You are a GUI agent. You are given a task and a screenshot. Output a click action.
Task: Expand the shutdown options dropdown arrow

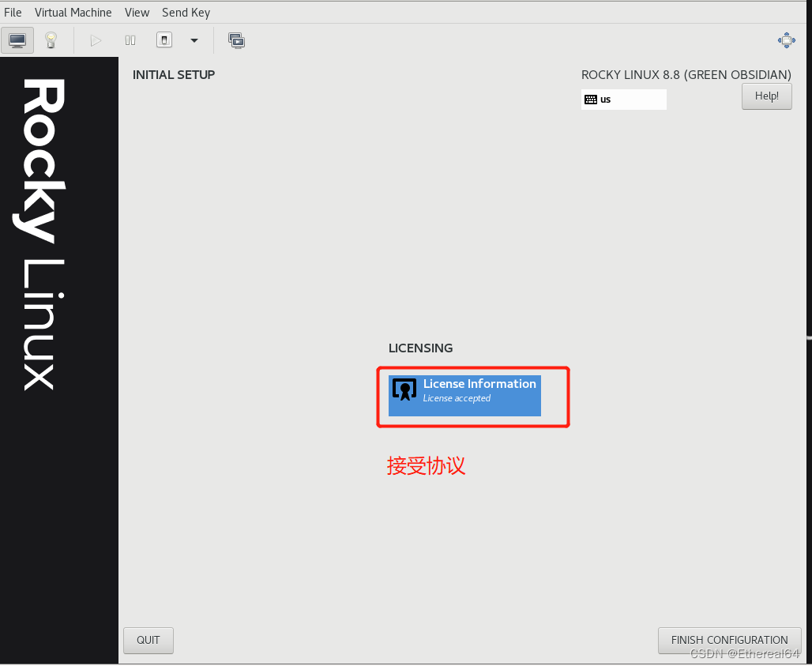coord(194,40)
